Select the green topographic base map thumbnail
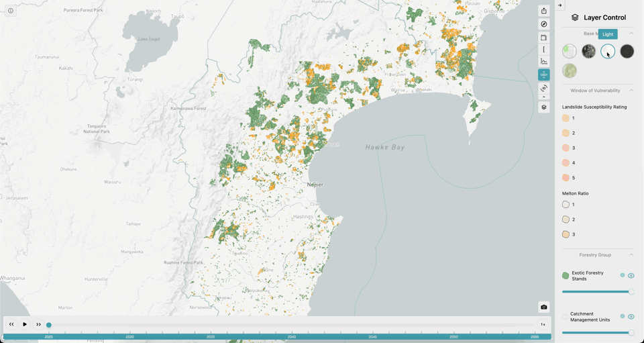 pyautogui.click(x=570, y=70)
